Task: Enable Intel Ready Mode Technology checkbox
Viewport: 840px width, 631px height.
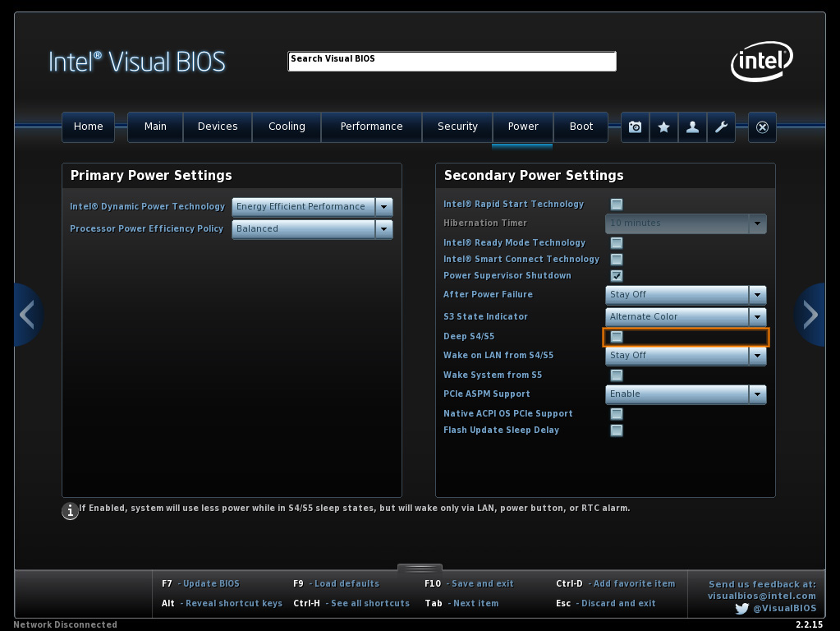Action: [x=617, y=243]
